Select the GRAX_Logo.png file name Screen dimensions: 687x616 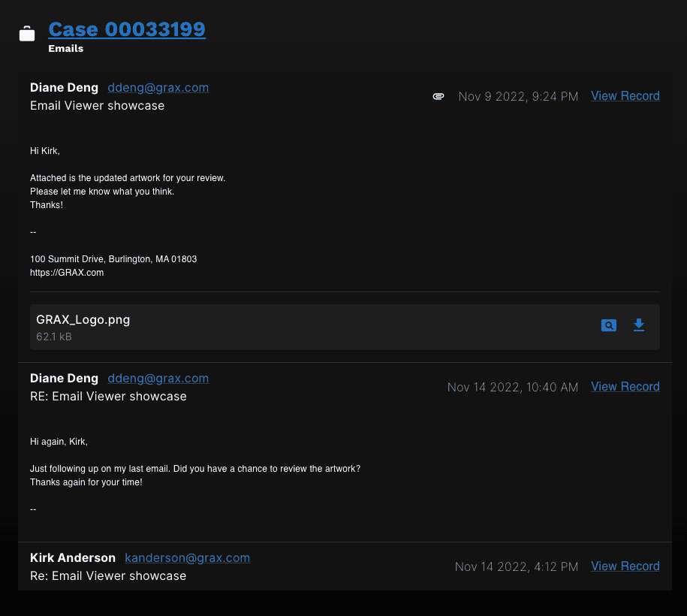[83, 319]
